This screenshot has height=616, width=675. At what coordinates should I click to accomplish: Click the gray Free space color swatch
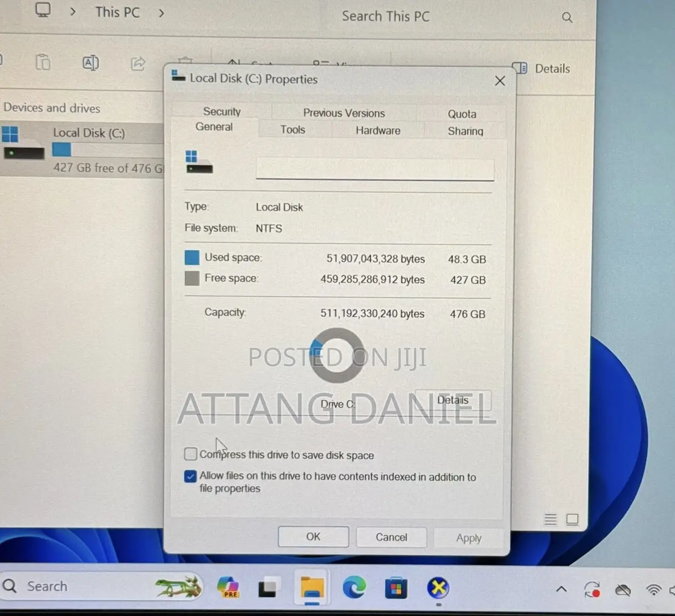click(x=192, y=278)
